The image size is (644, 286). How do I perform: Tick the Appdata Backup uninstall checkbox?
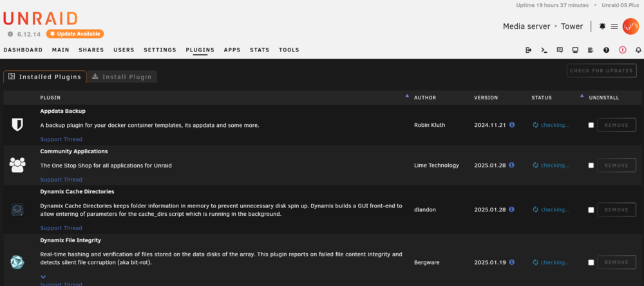(x=591, y=126)
